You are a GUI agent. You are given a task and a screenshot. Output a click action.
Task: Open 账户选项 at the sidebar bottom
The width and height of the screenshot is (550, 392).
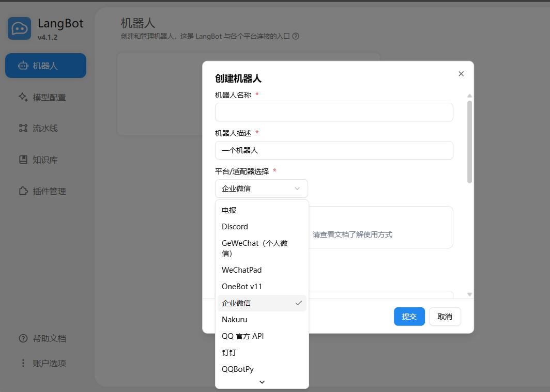tap(45, 363)
